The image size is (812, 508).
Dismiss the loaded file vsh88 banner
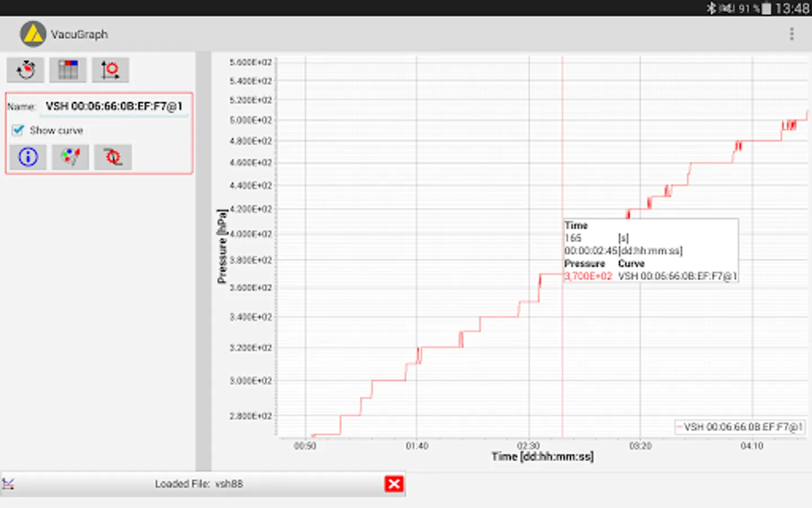(x=394, y=484)
